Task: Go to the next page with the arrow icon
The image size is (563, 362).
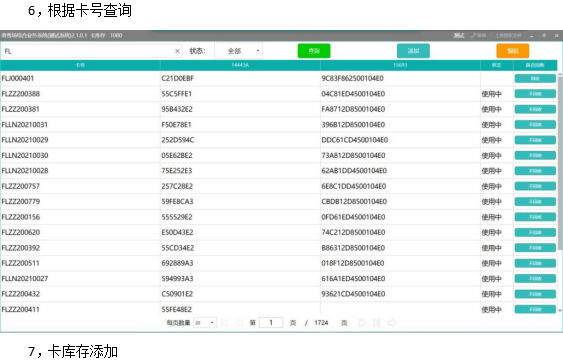Action: [x=362, y=322]
